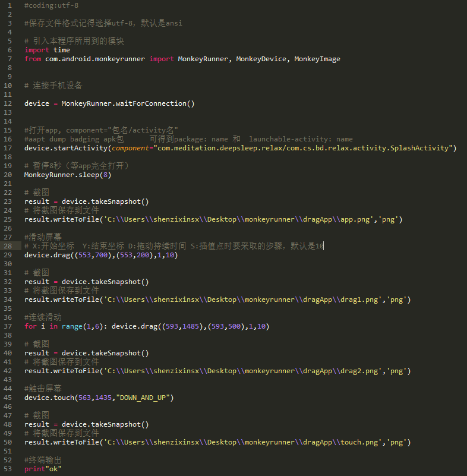
Task: Click the '#终端输出' comment
Action: [x=43, y=460]
